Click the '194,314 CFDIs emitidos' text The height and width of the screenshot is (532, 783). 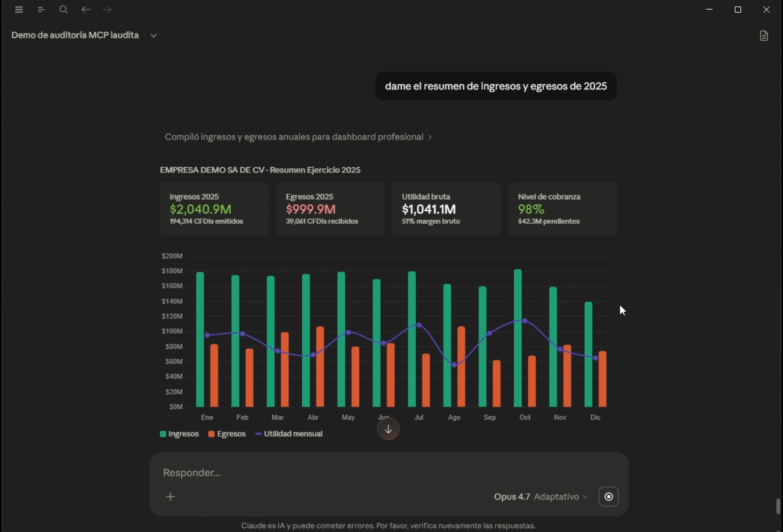(206, 222)
